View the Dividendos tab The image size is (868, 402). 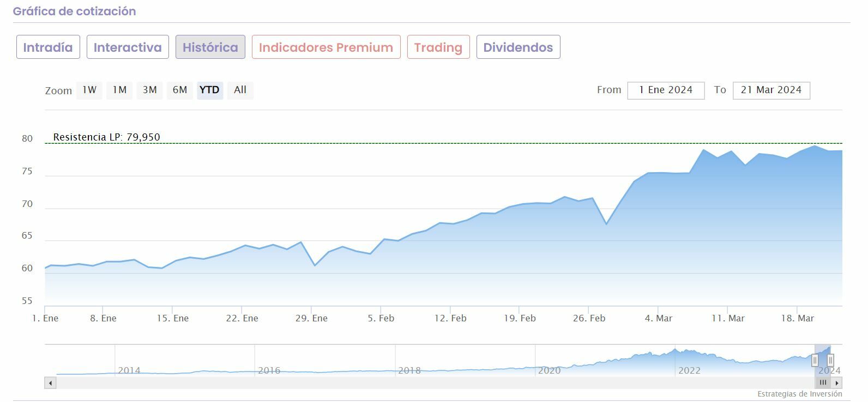[x=518, y=47]
